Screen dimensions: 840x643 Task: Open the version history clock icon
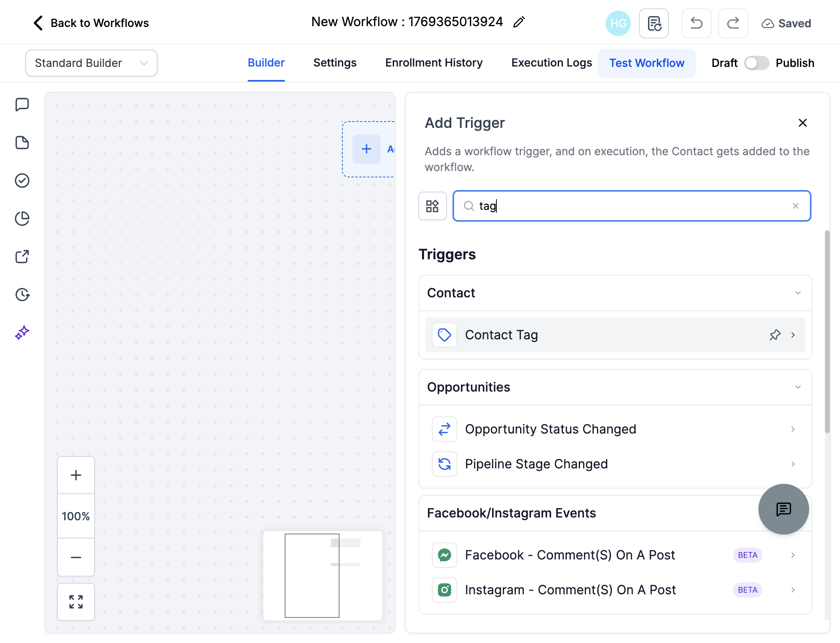coord(22,295)
